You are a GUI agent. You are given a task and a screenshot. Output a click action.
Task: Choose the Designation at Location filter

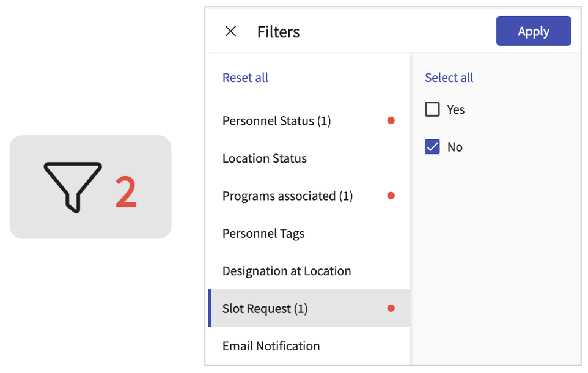287,271
